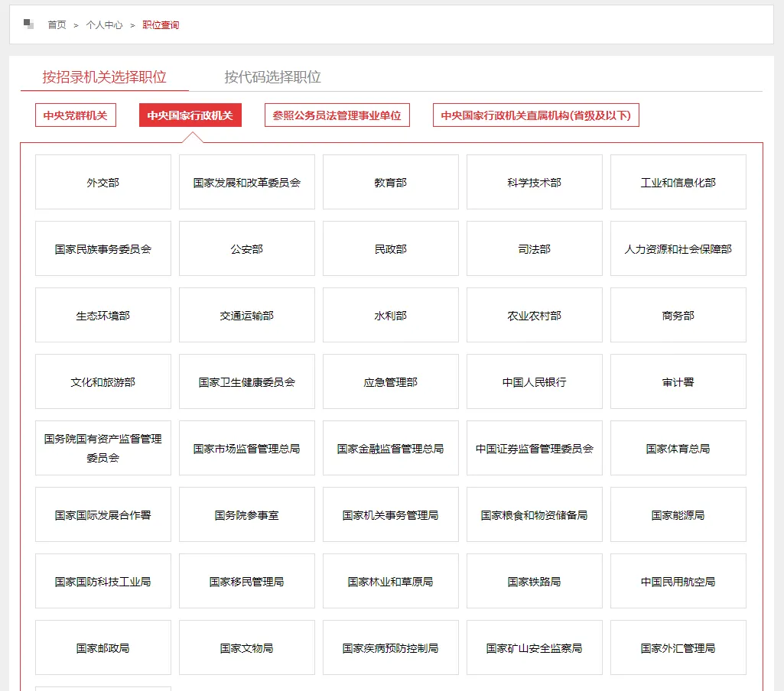This screenshot has height=691, width=784.
Task: Select 国家市场监督管理总局
Action: click(247, 448)
